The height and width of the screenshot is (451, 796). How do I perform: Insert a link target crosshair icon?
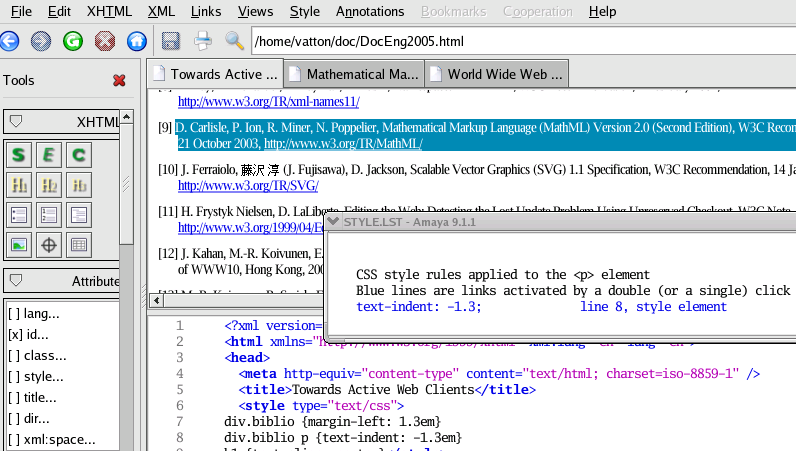coord(49,245)
